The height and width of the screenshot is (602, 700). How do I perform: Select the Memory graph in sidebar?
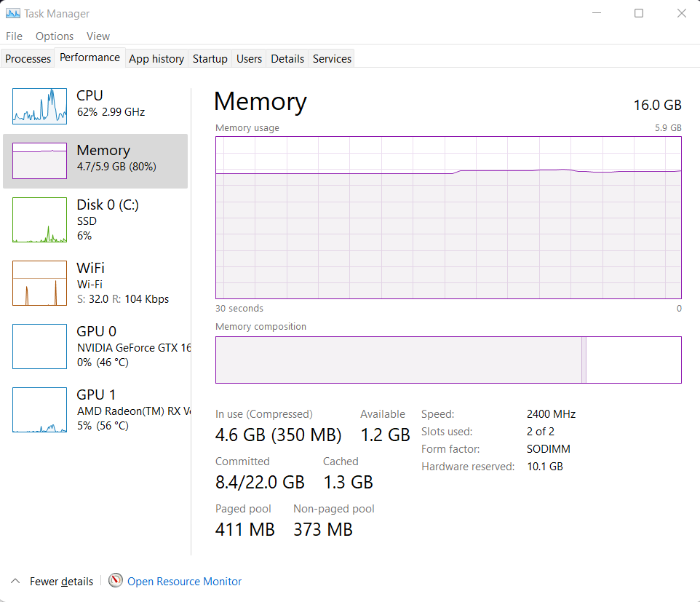[95, 160]
